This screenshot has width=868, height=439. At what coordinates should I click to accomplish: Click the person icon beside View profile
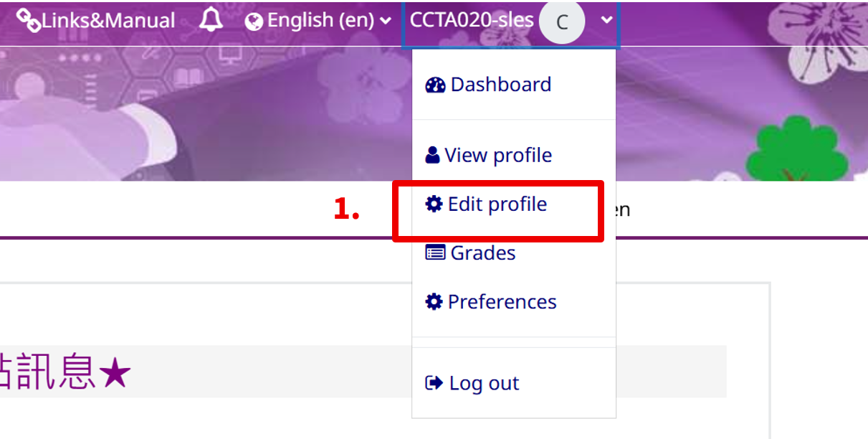click(x=432, y=155)
